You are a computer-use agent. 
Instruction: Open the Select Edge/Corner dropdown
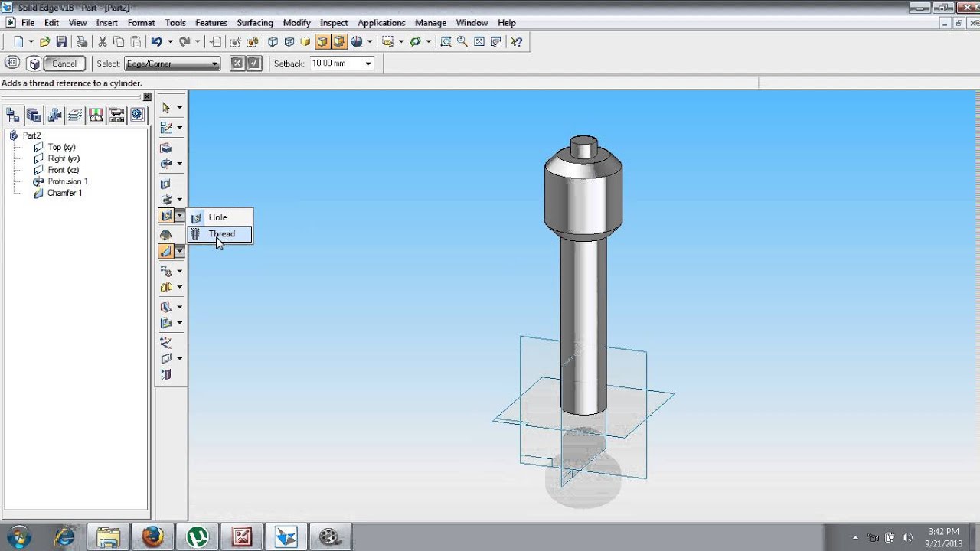click(171, 64)
